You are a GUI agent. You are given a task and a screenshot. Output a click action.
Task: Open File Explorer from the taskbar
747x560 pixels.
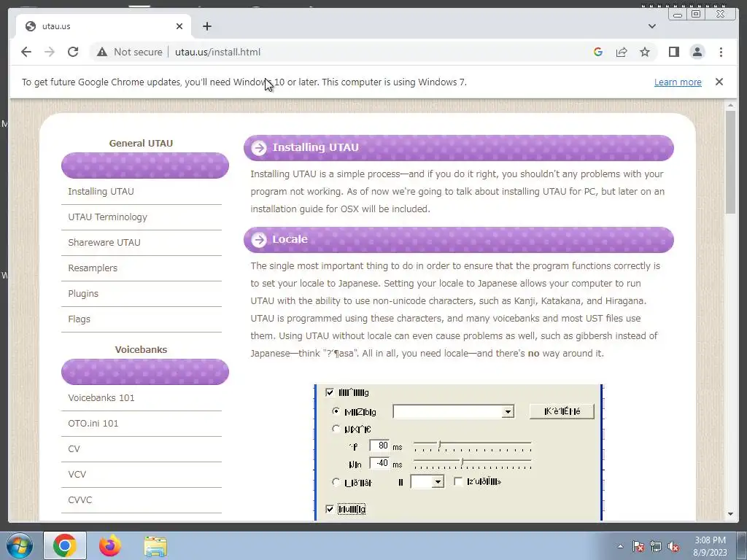pyautogui.click(x=155, y=545)
